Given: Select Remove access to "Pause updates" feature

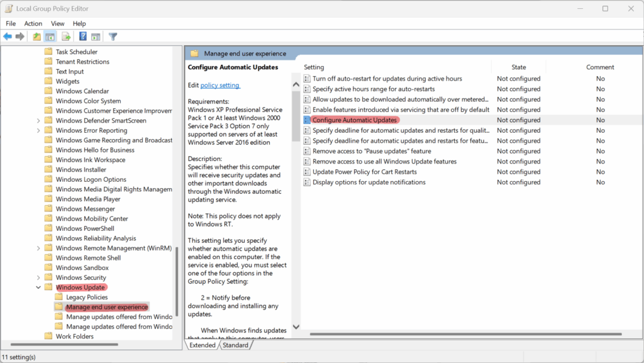Looking at the screenshot, I should [372, 151].
